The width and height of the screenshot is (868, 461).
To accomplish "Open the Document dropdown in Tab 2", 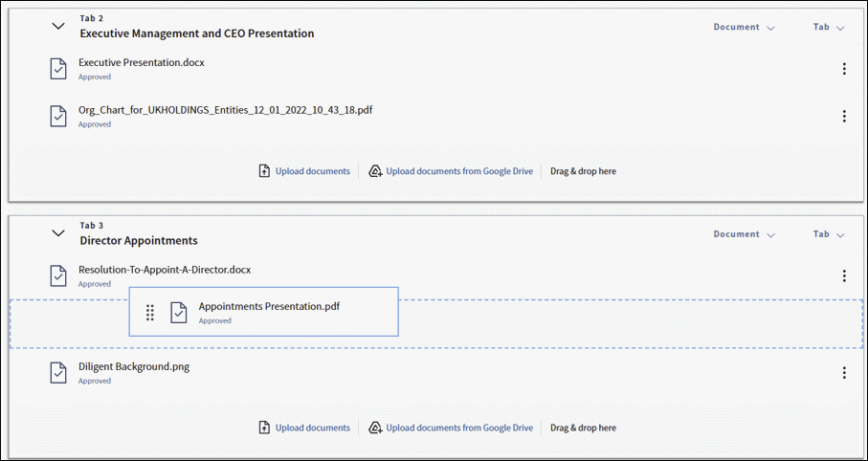I will pyautogui.click(x=743, y=28).
